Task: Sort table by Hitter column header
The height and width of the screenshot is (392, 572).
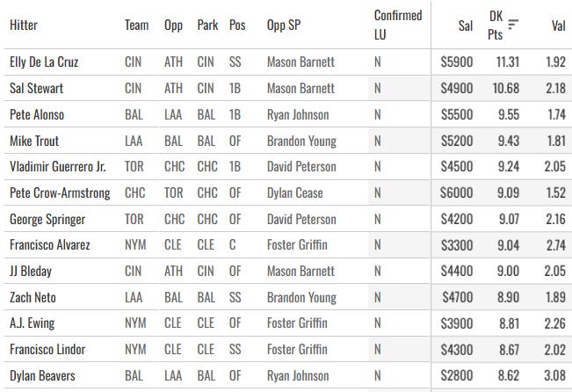Action: pos(24,25)
